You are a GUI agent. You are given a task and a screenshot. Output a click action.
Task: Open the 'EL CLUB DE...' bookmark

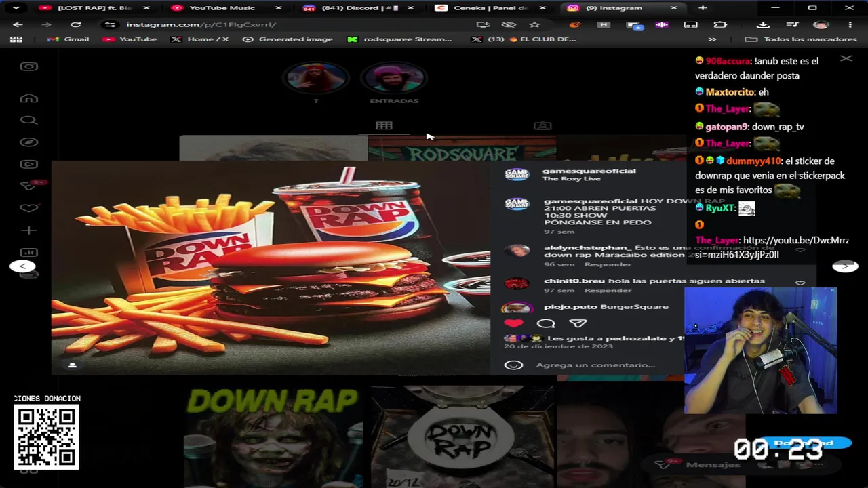(x=524, y=39)
